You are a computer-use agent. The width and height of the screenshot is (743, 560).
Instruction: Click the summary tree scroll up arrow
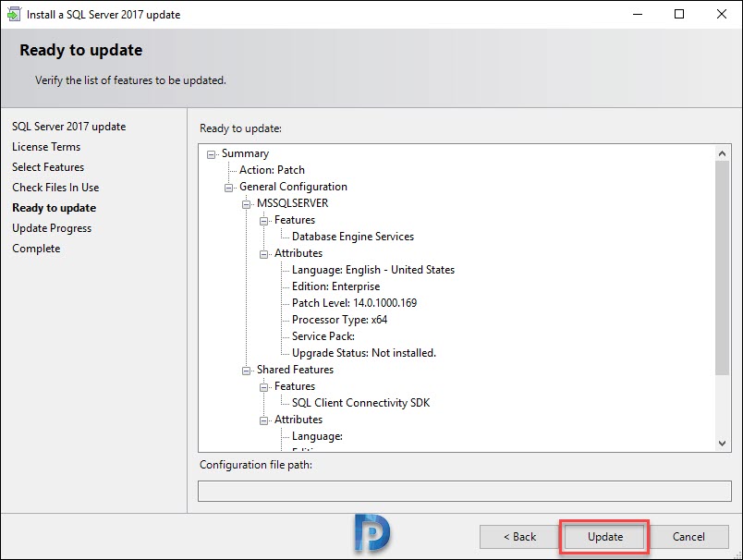click(x=722, y=153)
